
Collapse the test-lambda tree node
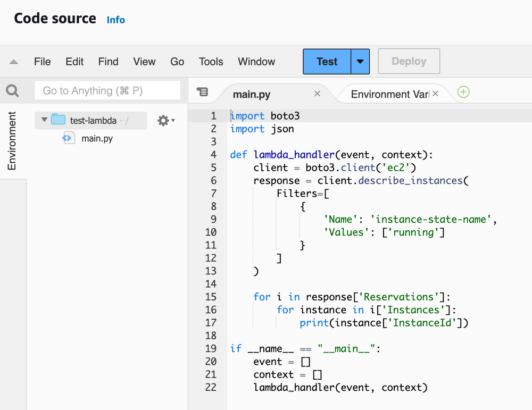(x=44, y=120)
